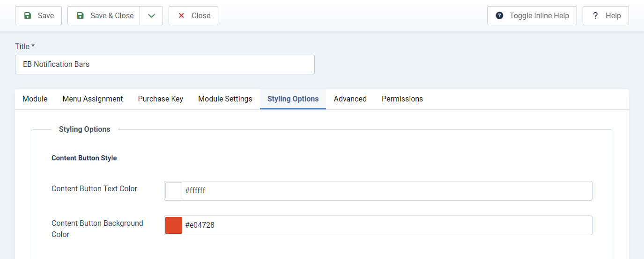The width and height of the screenshot is (644, 259).
Task: Click the #e04728 background color field
Action: pyautogui.click(x=378, y=225)
